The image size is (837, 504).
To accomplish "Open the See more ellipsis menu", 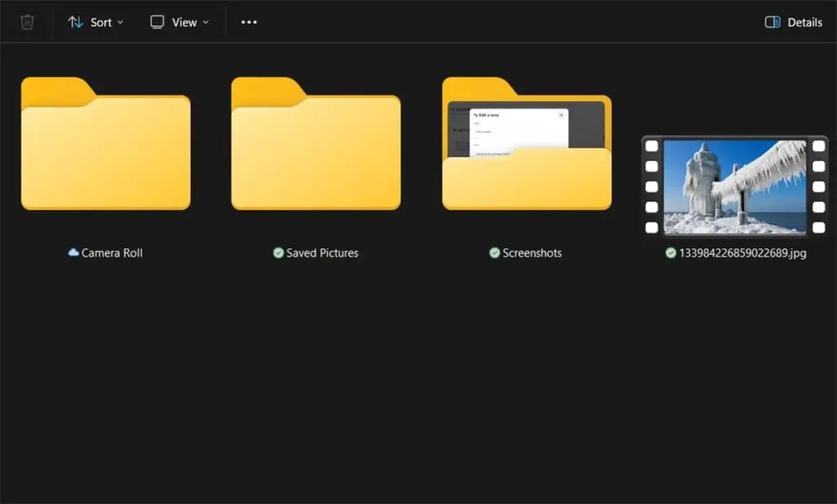I will click(x=248, y=22).
